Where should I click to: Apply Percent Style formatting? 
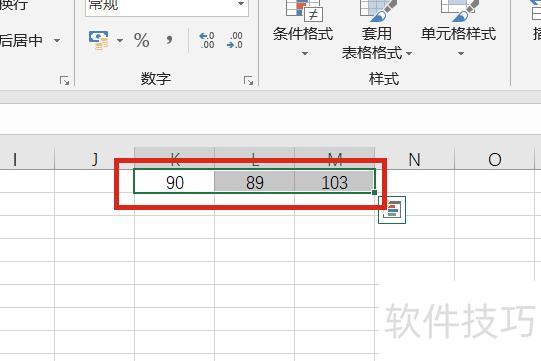(x=142, y=40)
